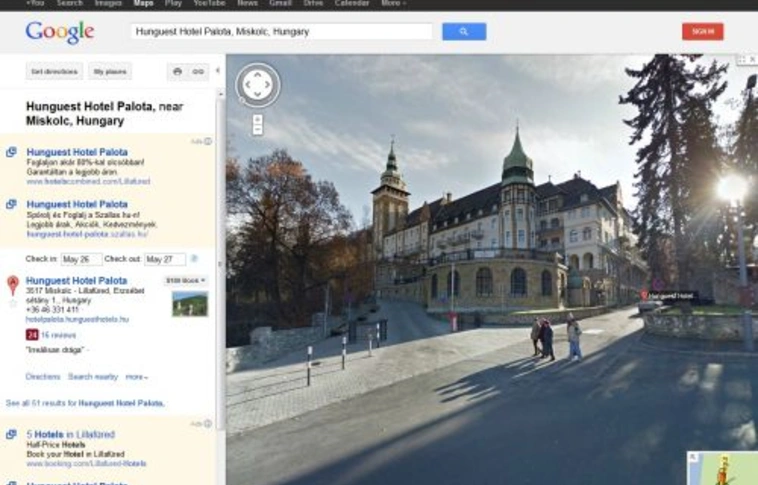
Task: Click the Print icon in left panel
Action: pos(177,72)
